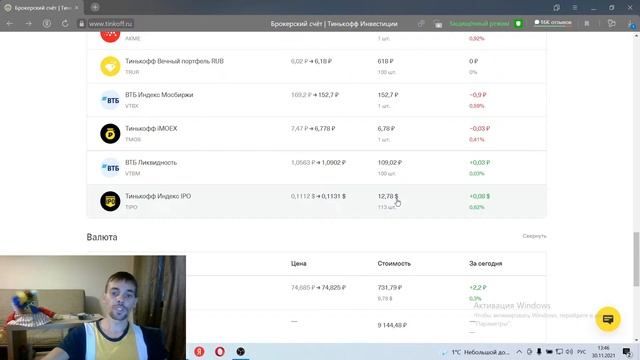Click the Yandex home button beside reload

(47, 24)
